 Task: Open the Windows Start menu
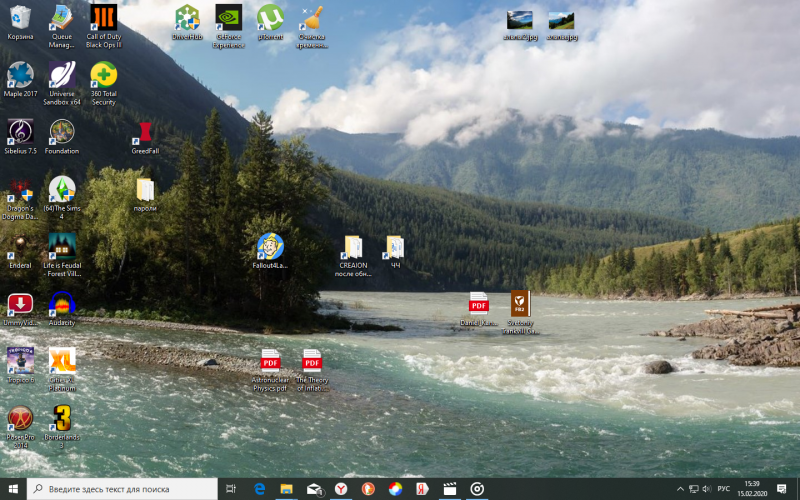click(x=13, y=489)
